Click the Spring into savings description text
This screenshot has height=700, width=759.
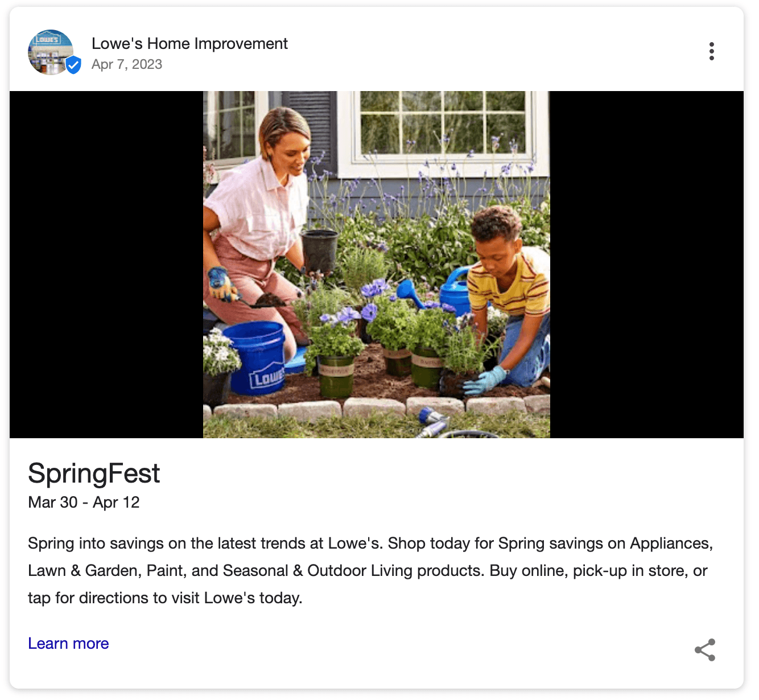tap(370, 571)
